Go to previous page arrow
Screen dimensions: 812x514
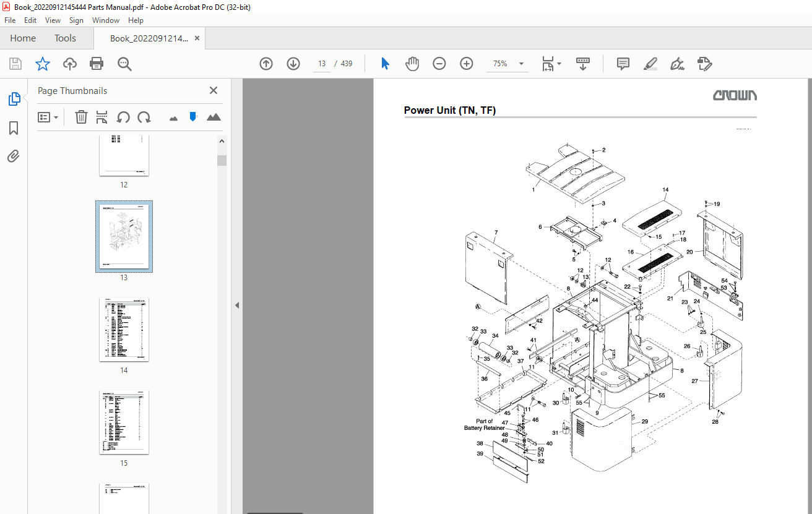tap(266, 64)
